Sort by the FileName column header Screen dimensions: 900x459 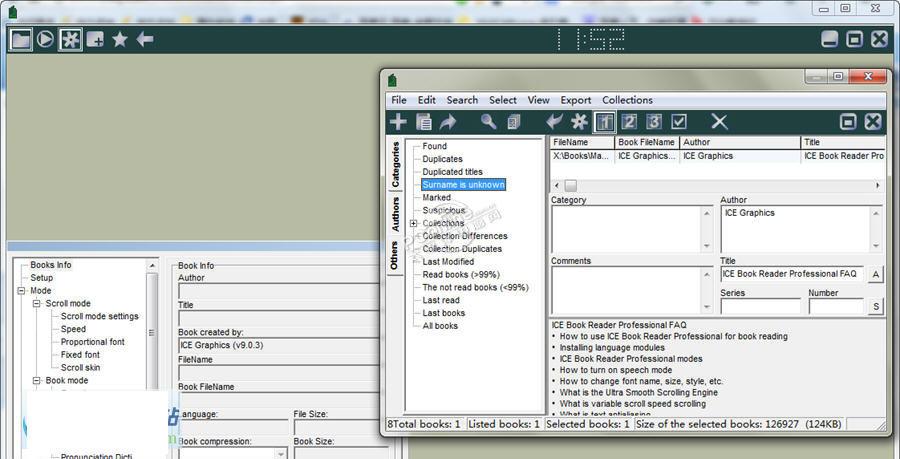(582, 142)
